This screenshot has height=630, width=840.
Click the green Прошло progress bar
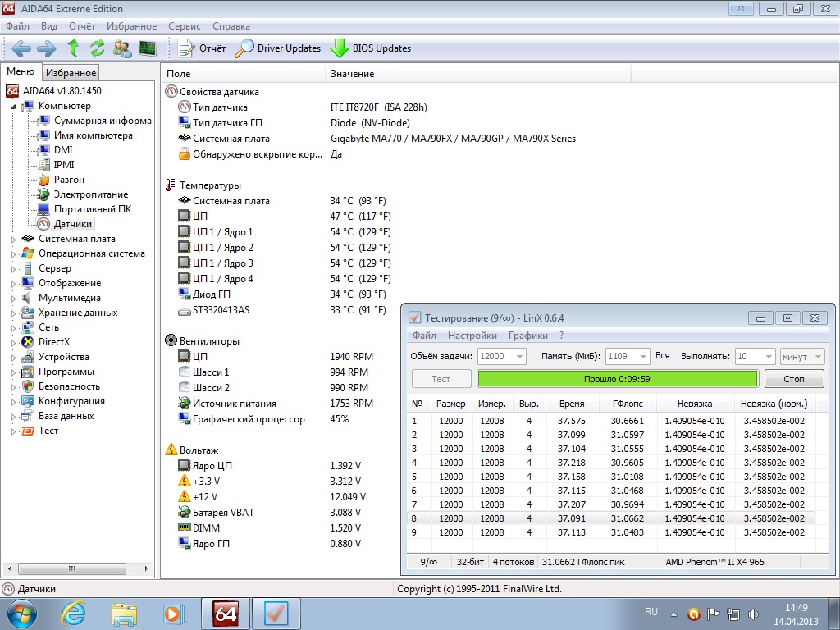pyautogui.click(x=617, y=379)
